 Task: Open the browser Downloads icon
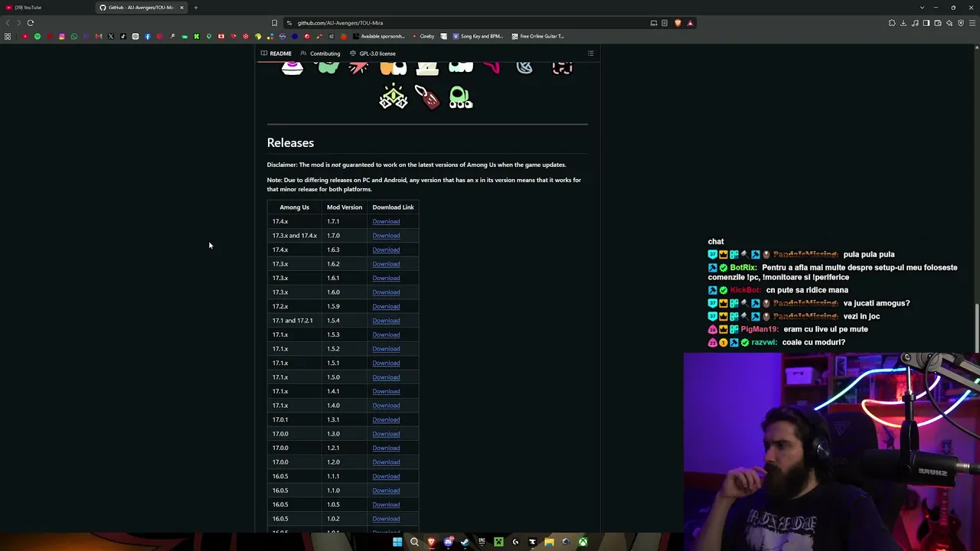tap(903, 23)
